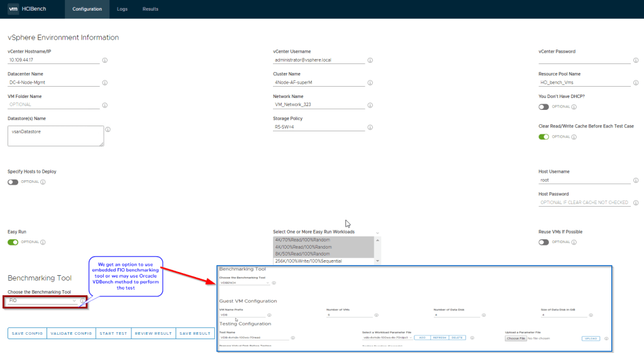Open the Results tab
644x353 pixels.
click(x=150, y=9)
